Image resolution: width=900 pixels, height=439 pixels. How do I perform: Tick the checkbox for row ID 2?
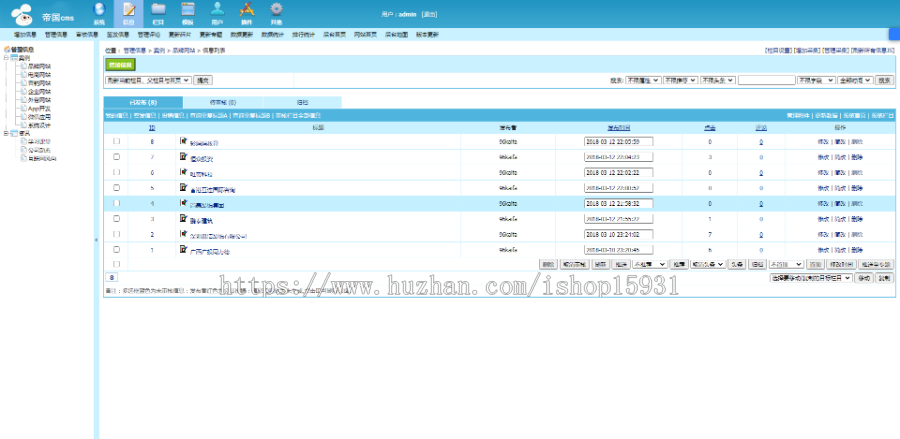[x=117, y=234]
